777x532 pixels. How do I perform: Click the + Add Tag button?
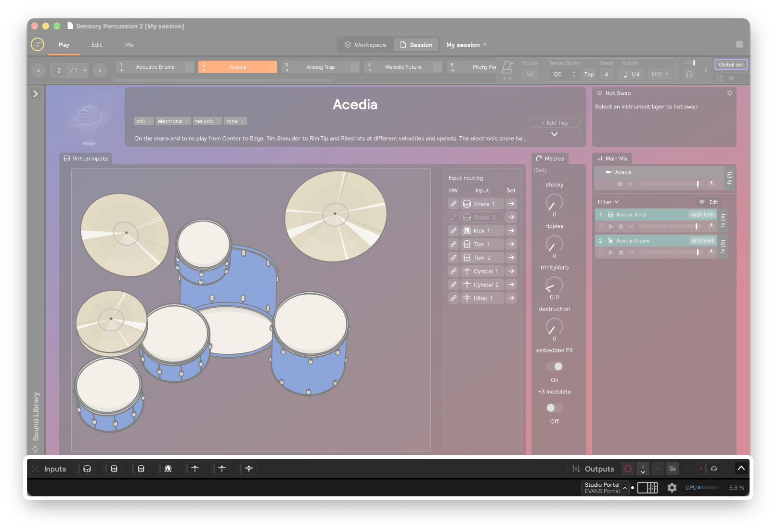coord(555,123)
